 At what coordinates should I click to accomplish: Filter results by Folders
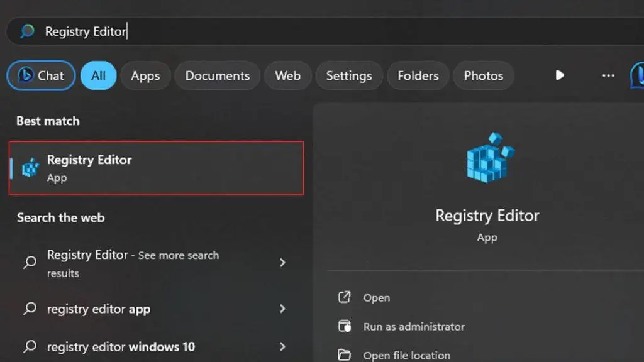click(418, 75)
